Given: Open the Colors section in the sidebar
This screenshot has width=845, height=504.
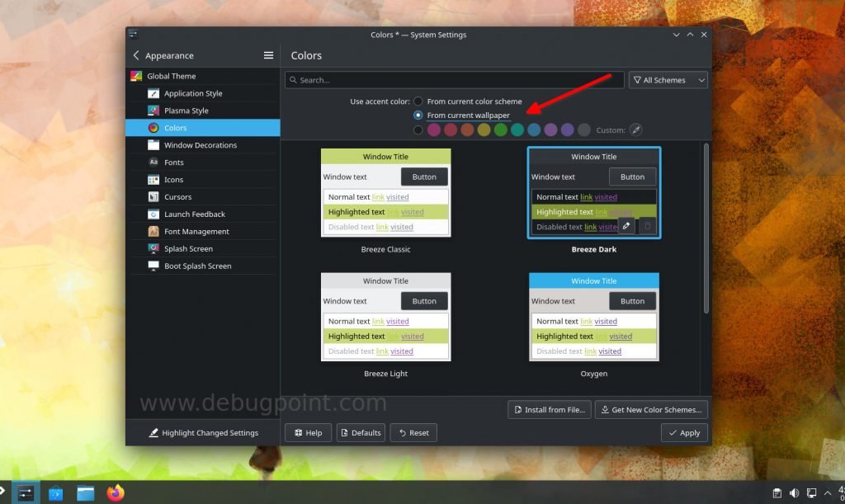Looking at the screenshot, I should (176, 127).
